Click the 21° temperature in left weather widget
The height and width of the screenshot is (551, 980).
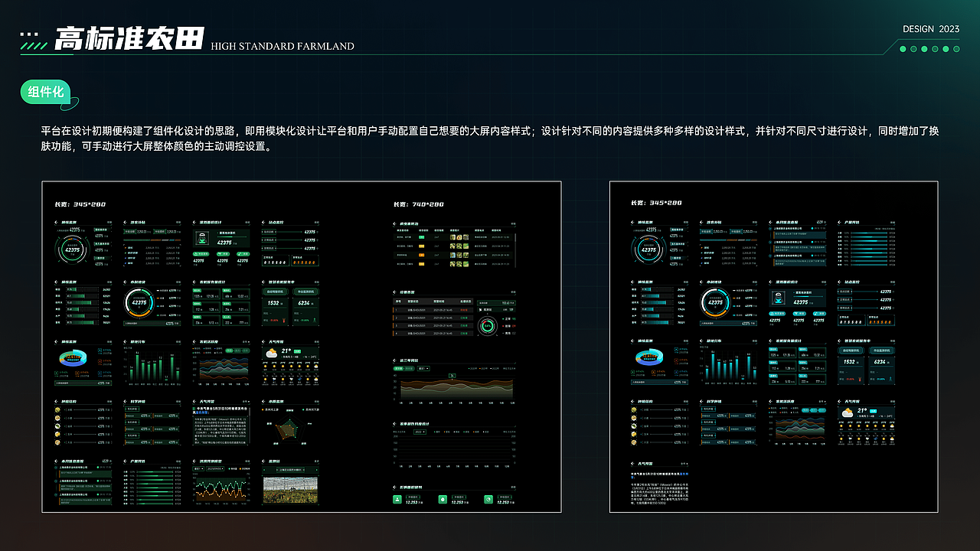pos(286,350)
